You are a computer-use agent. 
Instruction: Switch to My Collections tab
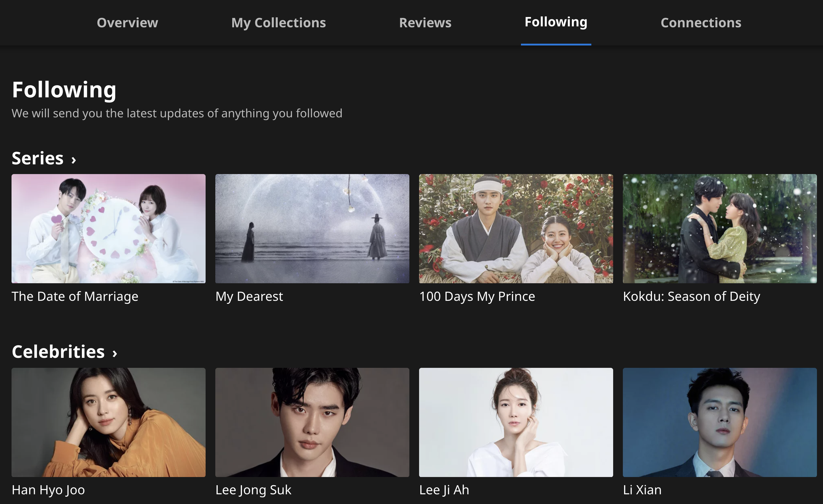[x=278, y=23]
